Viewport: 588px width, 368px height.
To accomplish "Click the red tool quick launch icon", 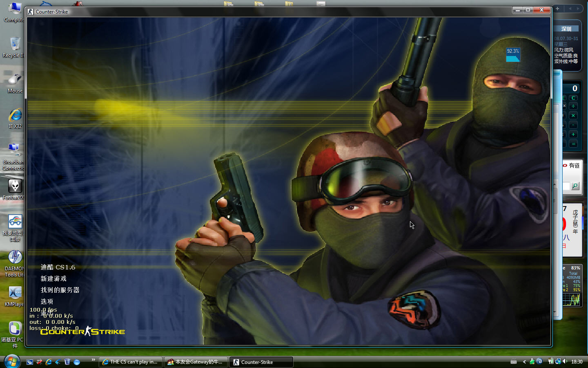I will tap(39, 362).
